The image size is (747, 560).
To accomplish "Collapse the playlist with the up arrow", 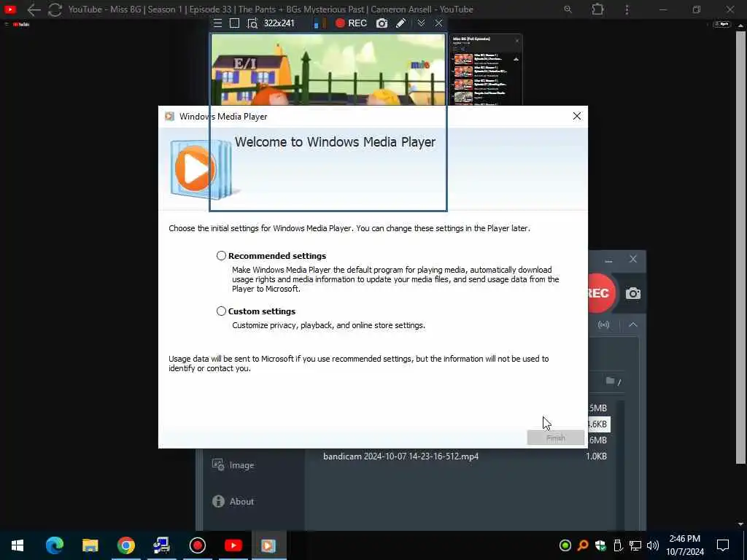I will tap(516, 59).
